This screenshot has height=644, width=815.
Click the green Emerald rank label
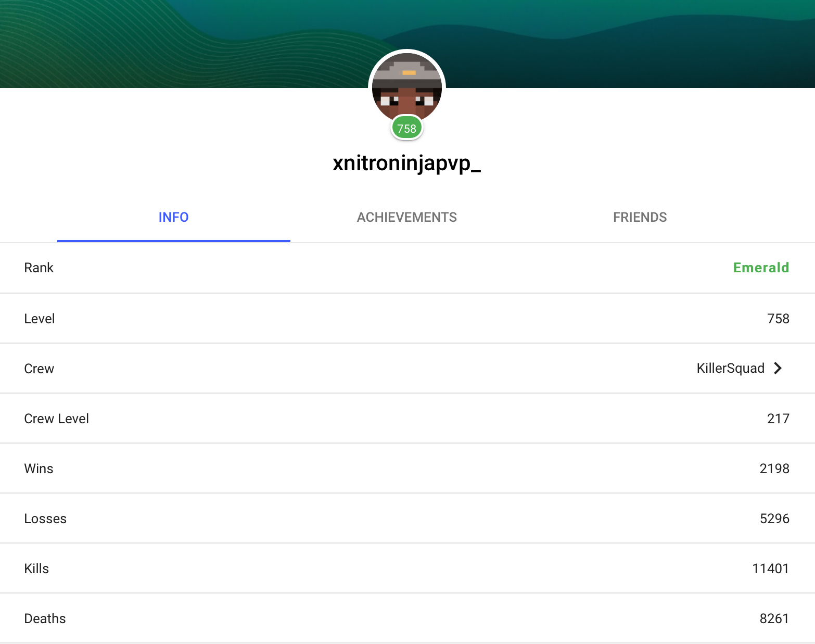(761, 268)
